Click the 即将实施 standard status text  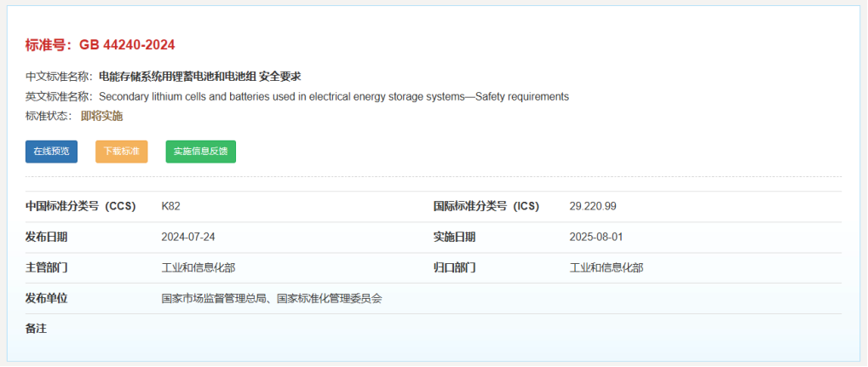click(102, 117)
